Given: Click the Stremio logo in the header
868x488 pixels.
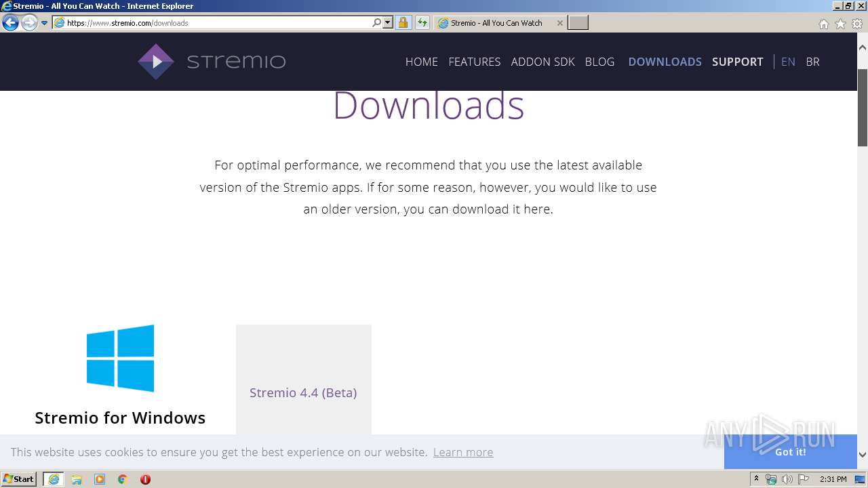Looking at the screenshot, I should pyautogui.click(x=212, y=62).
